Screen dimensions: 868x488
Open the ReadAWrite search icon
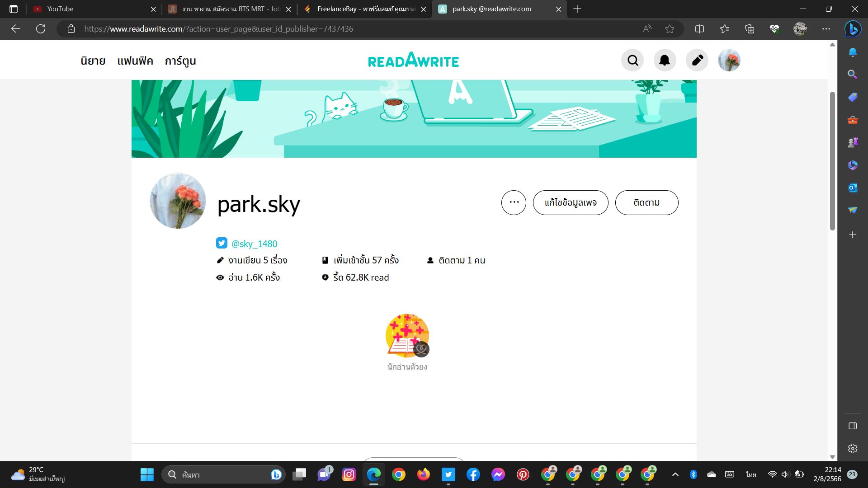[632, 61]
